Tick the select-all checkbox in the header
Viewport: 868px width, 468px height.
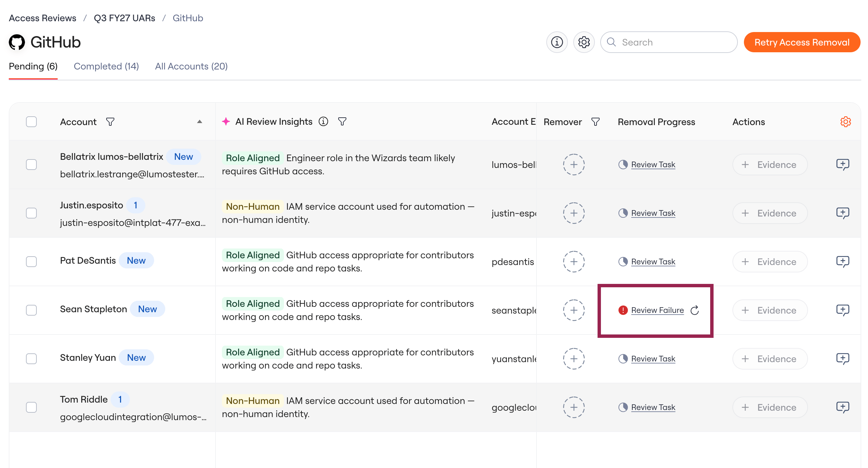[x=31, y=122]
